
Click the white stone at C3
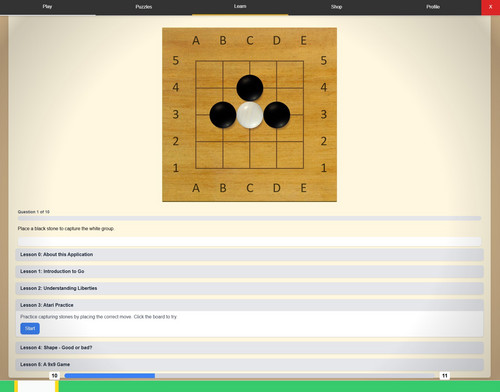click(250, 115)
